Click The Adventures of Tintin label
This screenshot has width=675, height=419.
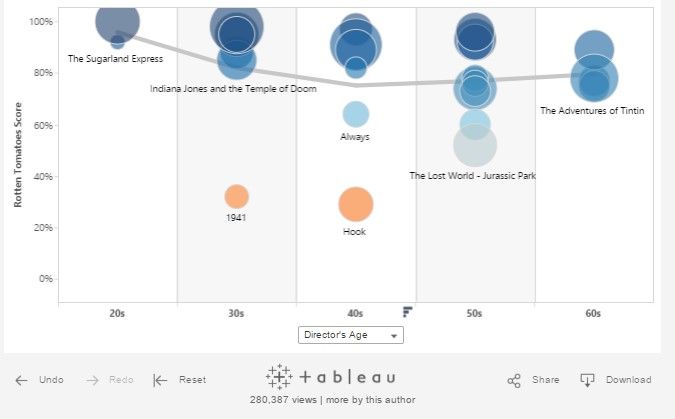click(592, 111)
